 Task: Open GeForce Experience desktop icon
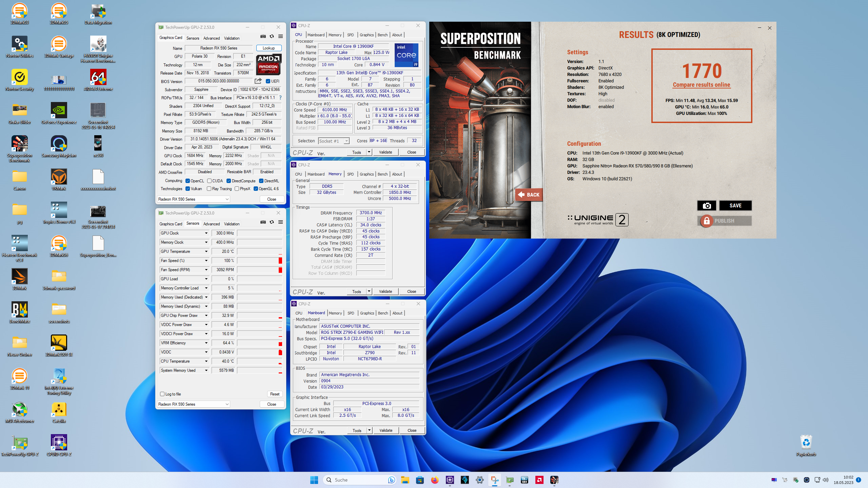59,114
